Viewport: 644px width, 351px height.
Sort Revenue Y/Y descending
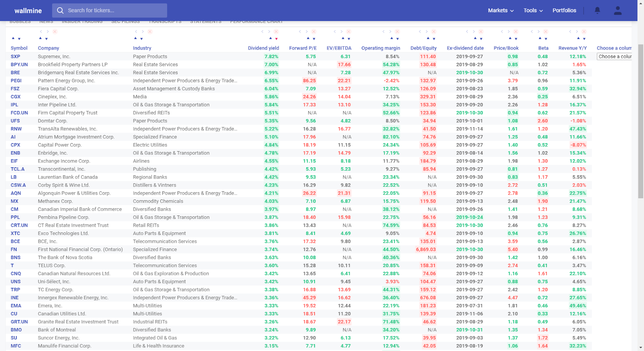[584, 39]
